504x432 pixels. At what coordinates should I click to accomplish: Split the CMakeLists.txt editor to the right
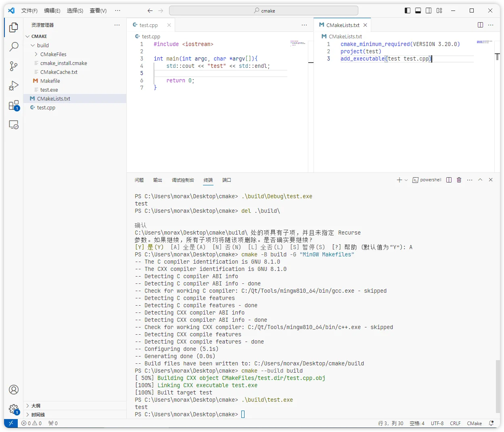[480, 25]
